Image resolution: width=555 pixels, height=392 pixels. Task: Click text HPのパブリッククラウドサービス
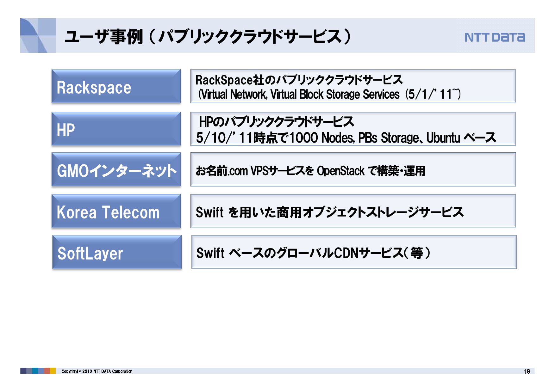click(276, 122)
